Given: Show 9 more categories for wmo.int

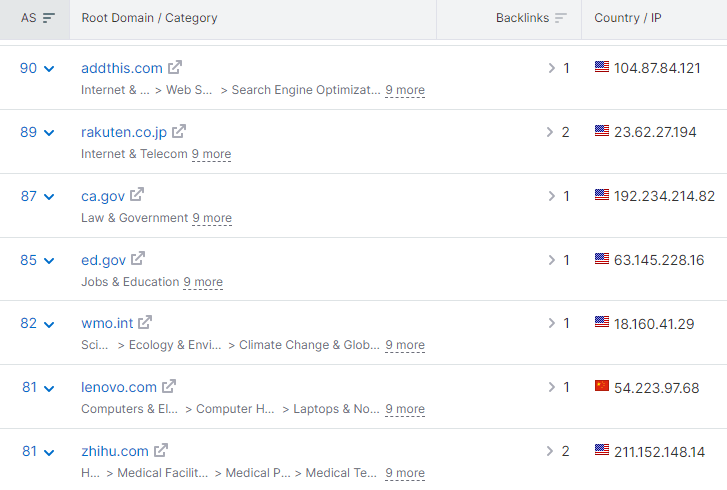Looking at the screenshot, I should click(x=405, y=345).
